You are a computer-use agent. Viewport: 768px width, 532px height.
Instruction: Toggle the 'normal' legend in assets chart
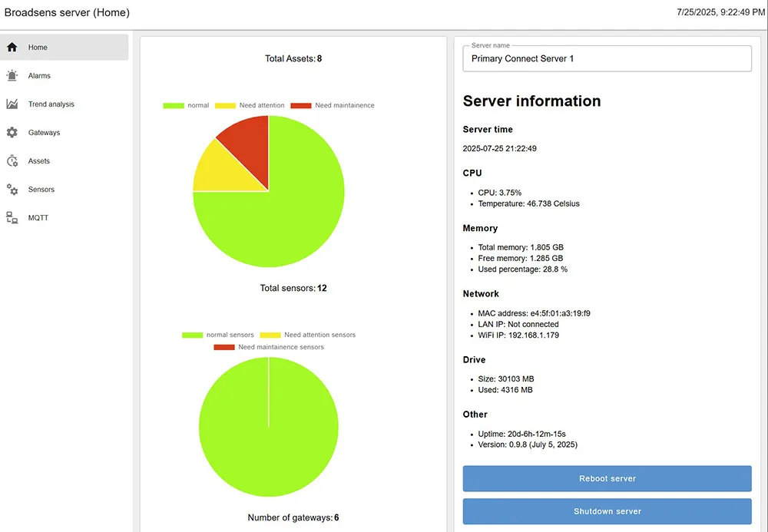[185, 105]
